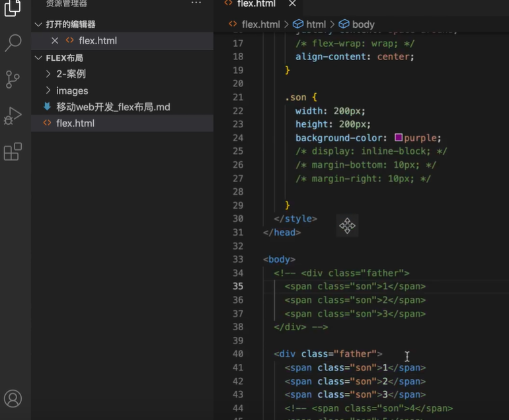Open the Explorer files icon in activity bar

tap(13, 7)
